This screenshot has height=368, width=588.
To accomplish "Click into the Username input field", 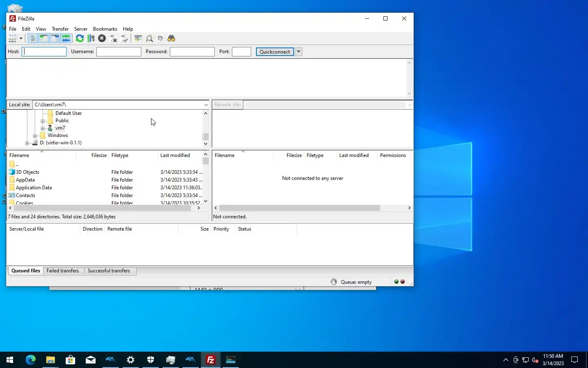I will tap(119, 52).
